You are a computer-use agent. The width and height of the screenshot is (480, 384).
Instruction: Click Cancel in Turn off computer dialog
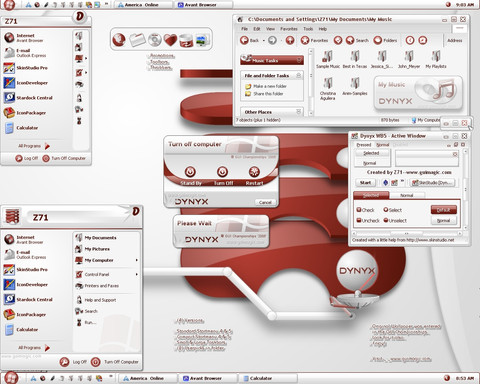coord(265,202)
